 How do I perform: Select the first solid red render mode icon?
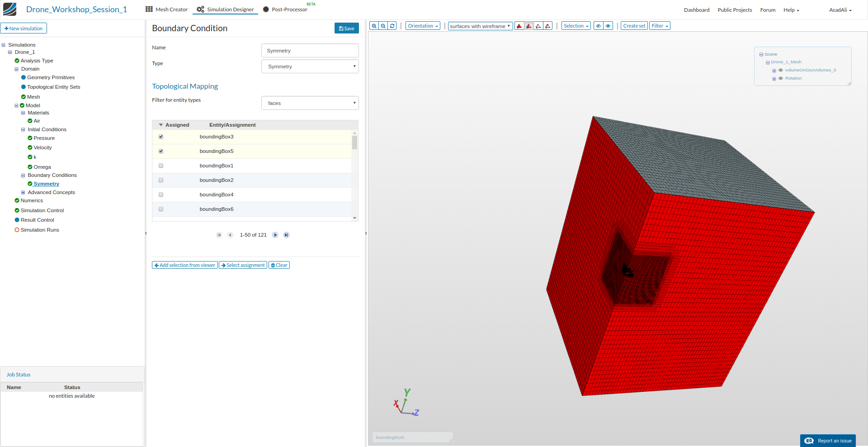[x=519, y=26]
